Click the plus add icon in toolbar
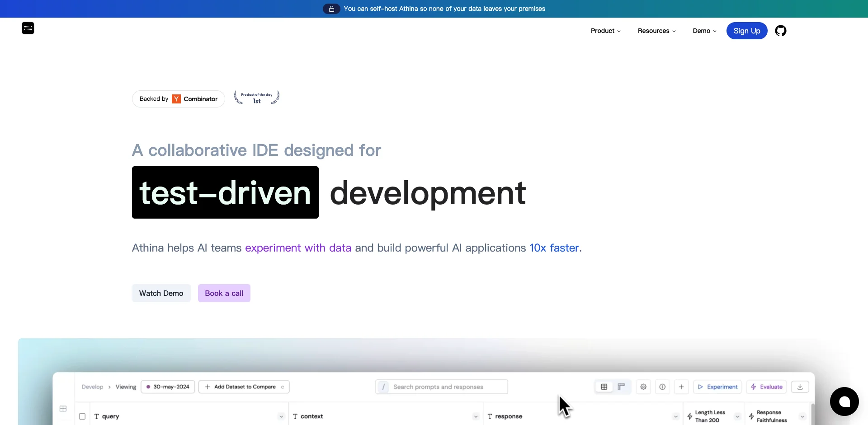The image size is (868, 425). 681,387
